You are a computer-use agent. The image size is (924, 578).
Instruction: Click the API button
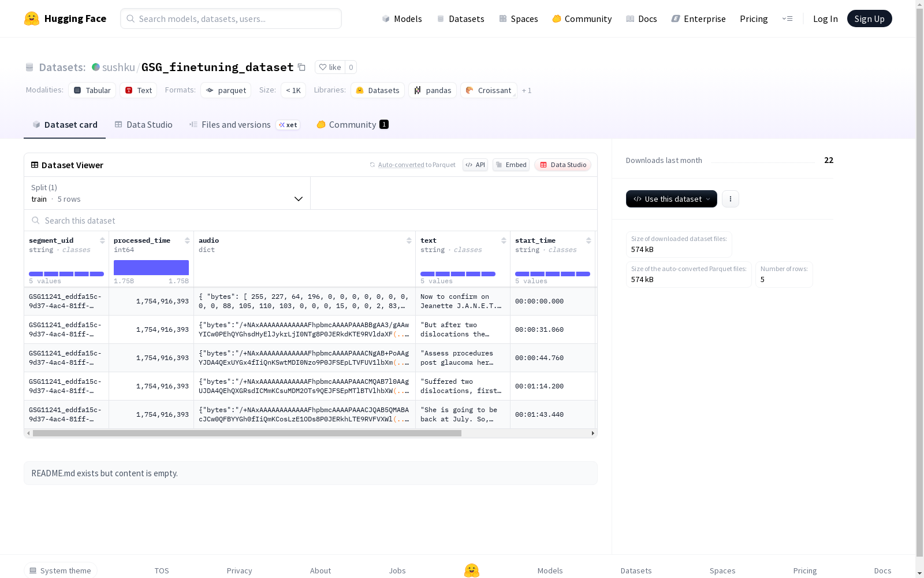(x=475, y=165)
